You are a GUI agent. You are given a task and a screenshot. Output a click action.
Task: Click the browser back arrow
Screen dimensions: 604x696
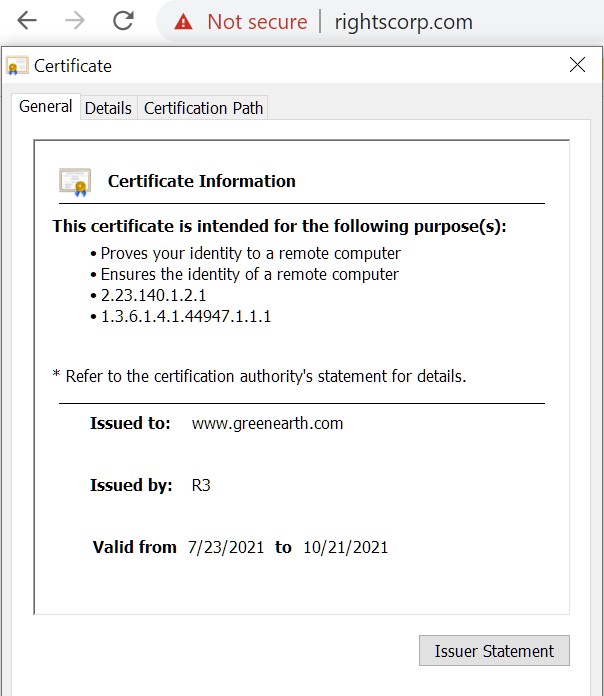[27, 21]
